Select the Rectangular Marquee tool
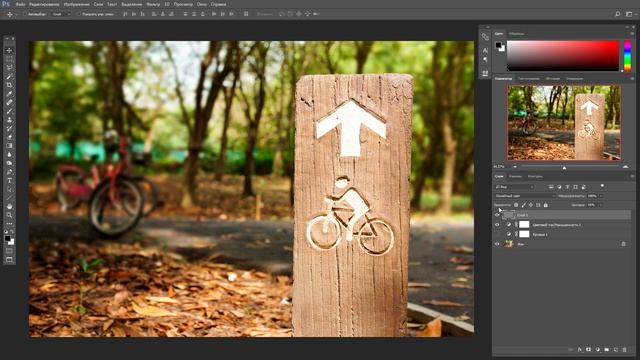This screenshot has width=640, height=360. (9, 59)
